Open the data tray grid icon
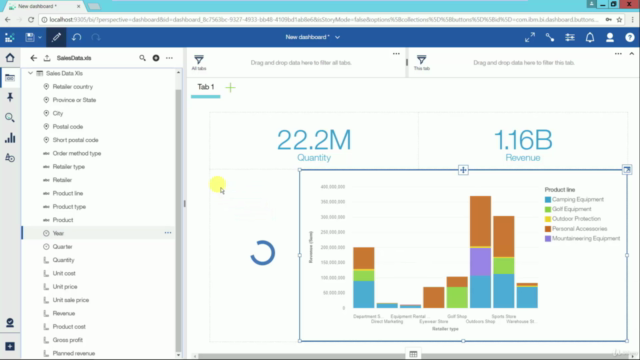This screenshot has width=640, height=360. 413,354
